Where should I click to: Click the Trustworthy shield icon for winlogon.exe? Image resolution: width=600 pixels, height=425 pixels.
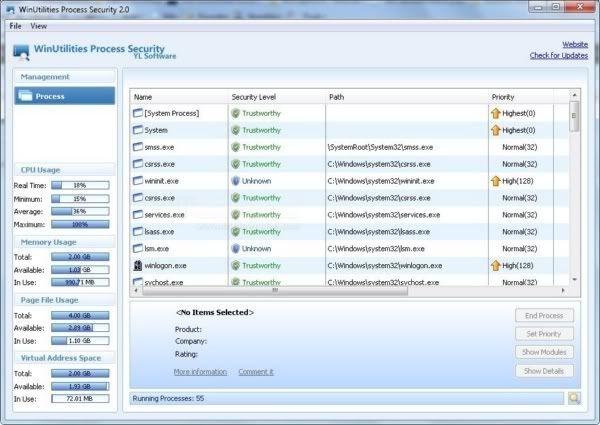pos(236,265)
